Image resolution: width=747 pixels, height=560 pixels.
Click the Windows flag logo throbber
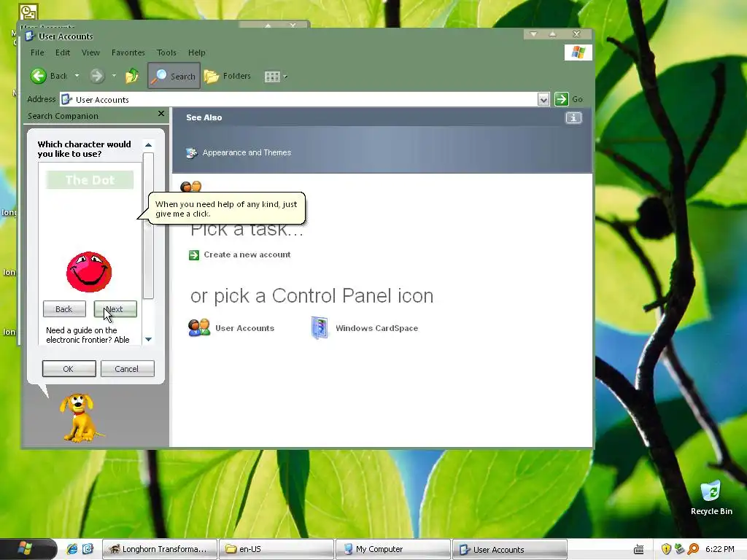coord(578,52)
